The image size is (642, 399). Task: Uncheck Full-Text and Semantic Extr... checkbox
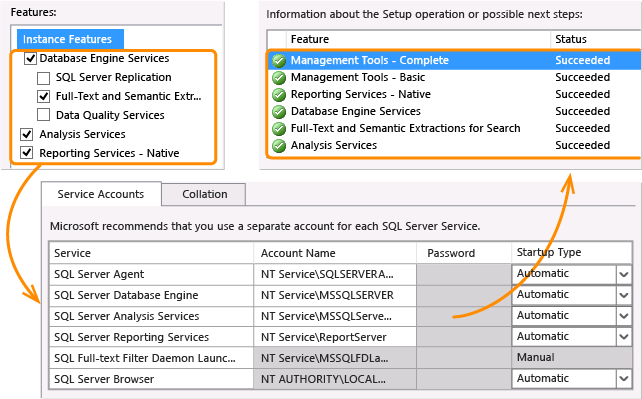coord(43,97)
